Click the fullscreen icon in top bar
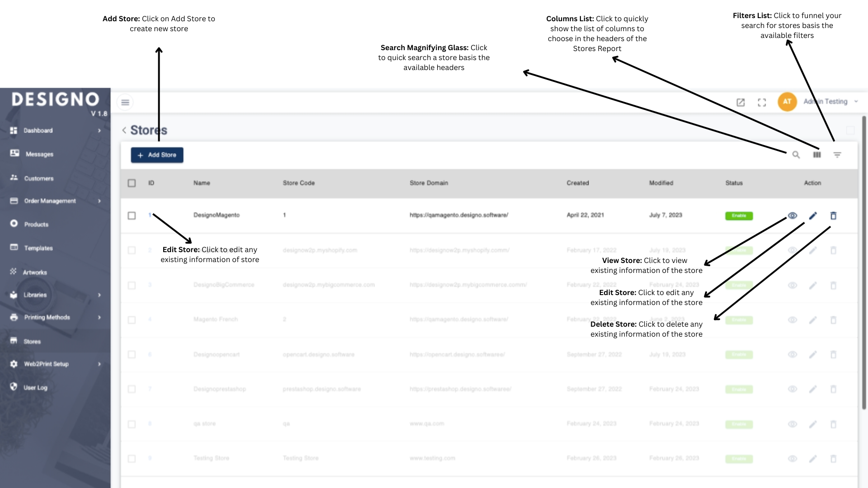This screenshot has height=488, width=868. click(x=762, y=103)
